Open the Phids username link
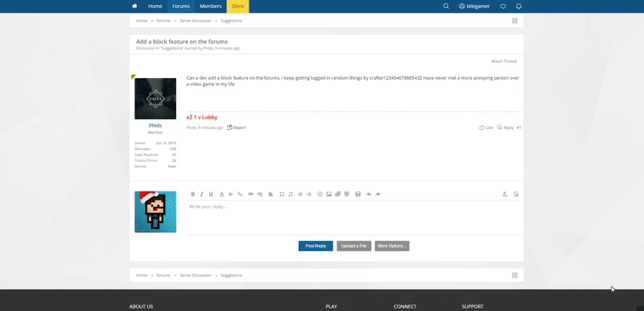The height and width of the screenshot is (311, 644). pos(155,126)
